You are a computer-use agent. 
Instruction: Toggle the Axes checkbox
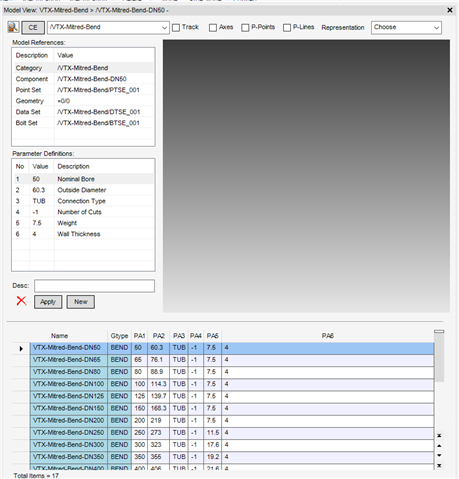click(213, 28)
